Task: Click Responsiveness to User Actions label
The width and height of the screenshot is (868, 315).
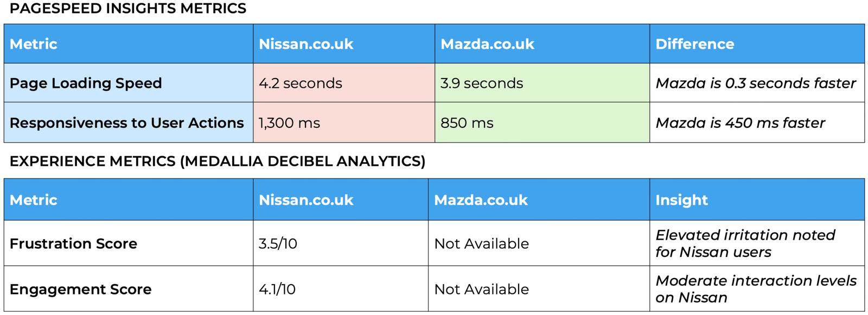Action: tap(127, 123)
